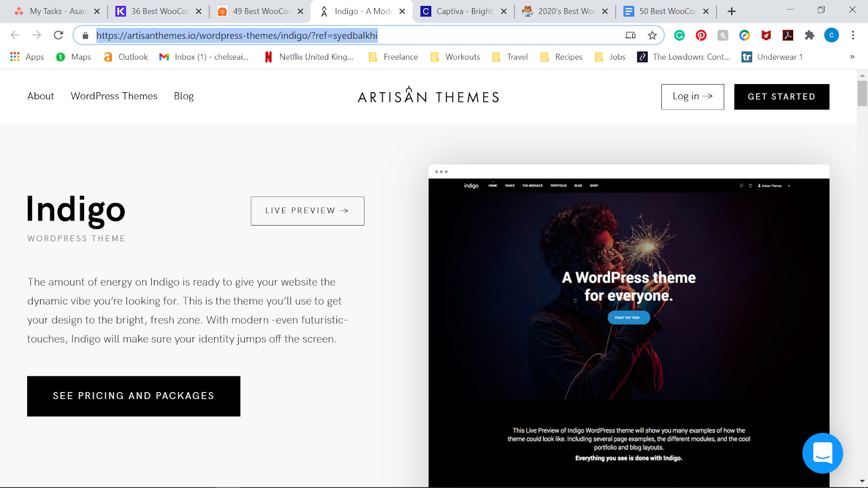Open the red shield extension icon

(x=766, y=35)
